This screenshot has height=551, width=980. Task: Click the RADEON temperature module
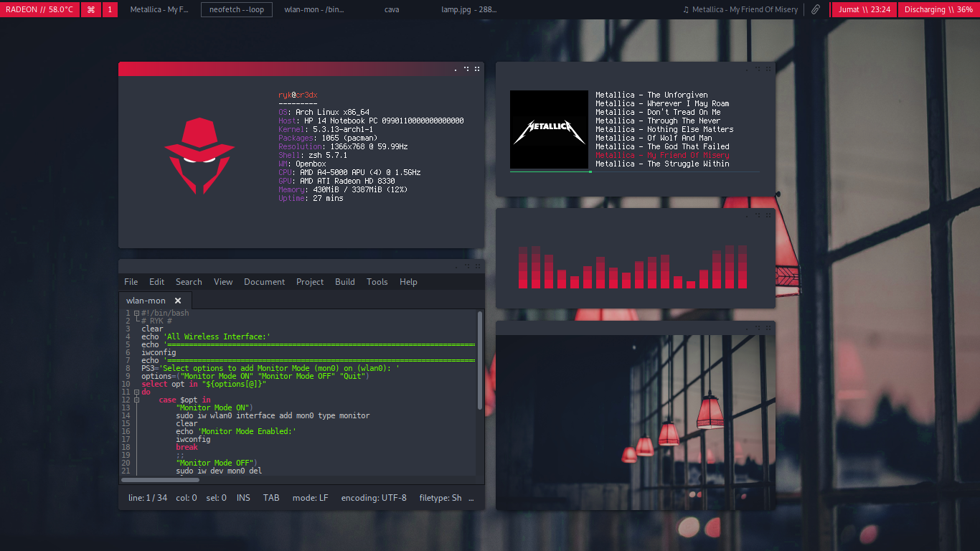[x=39, y=9]
